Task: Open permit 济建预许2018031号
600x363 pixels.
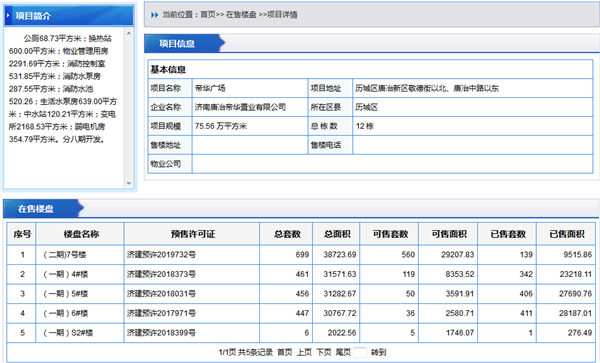Action: [x=161, y=294]
